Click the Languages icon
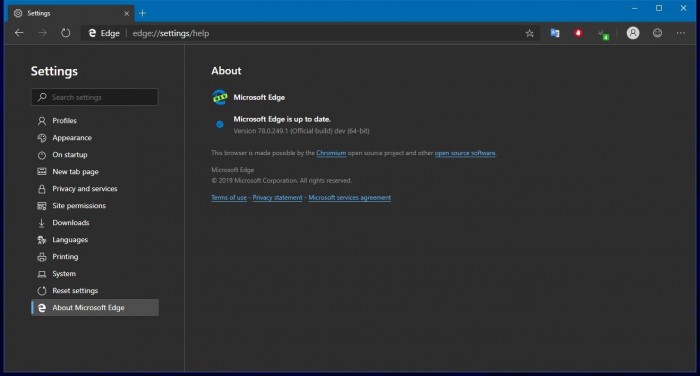 pos(42,240)
